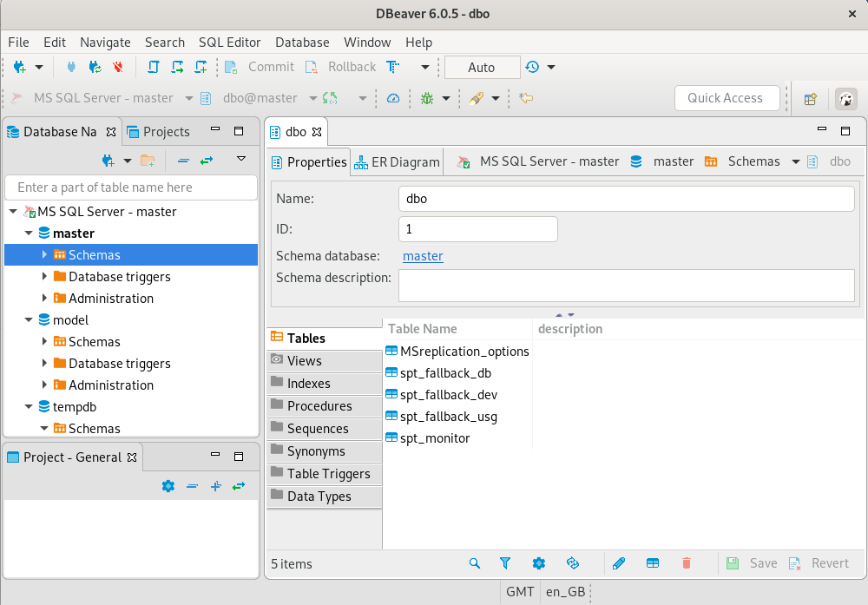Expand Administration under master
868x605 pixels.
coord(44,298)
